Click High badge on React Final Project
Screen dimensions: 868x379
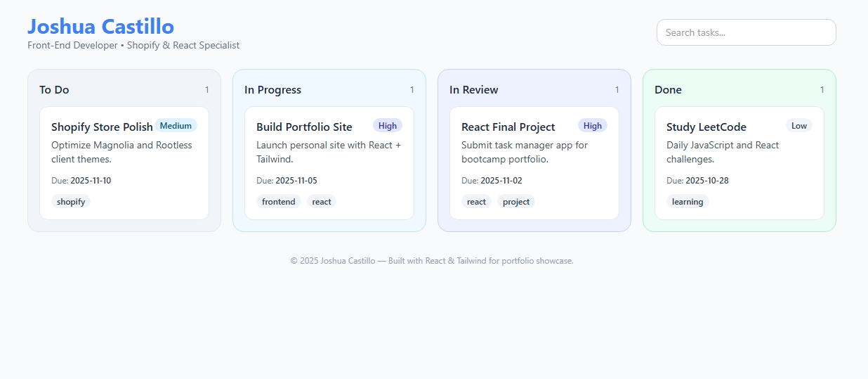(x=592, y=126)
